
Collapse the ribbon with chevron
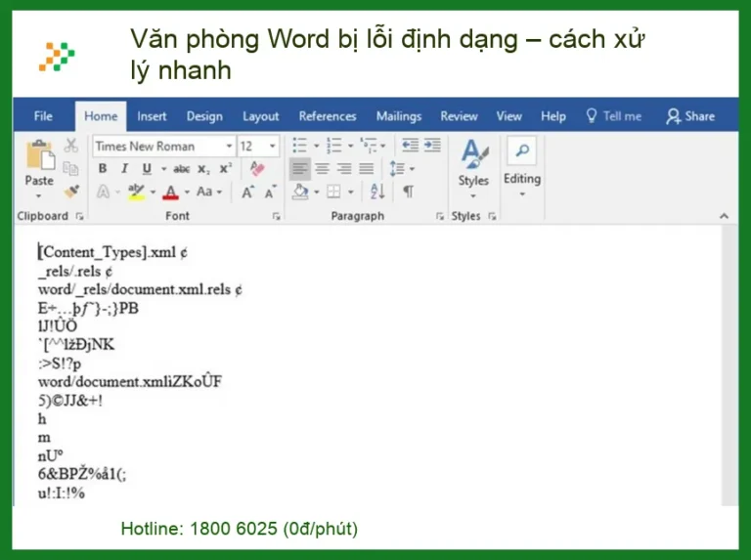click(725, 216)
